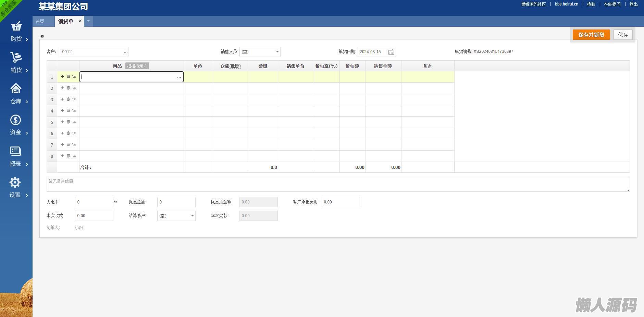Click the 保存并新增 button

pos(591,35)
